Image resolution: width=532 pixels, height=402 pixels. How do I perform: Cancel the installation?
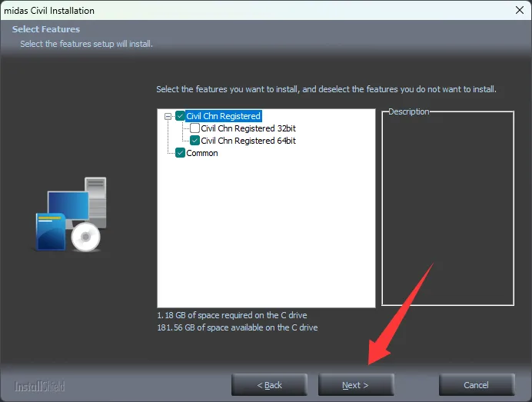point(477,385)
